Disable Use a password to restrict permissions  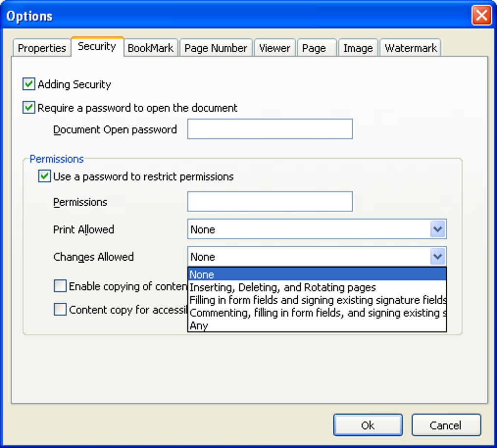[44, 176]
